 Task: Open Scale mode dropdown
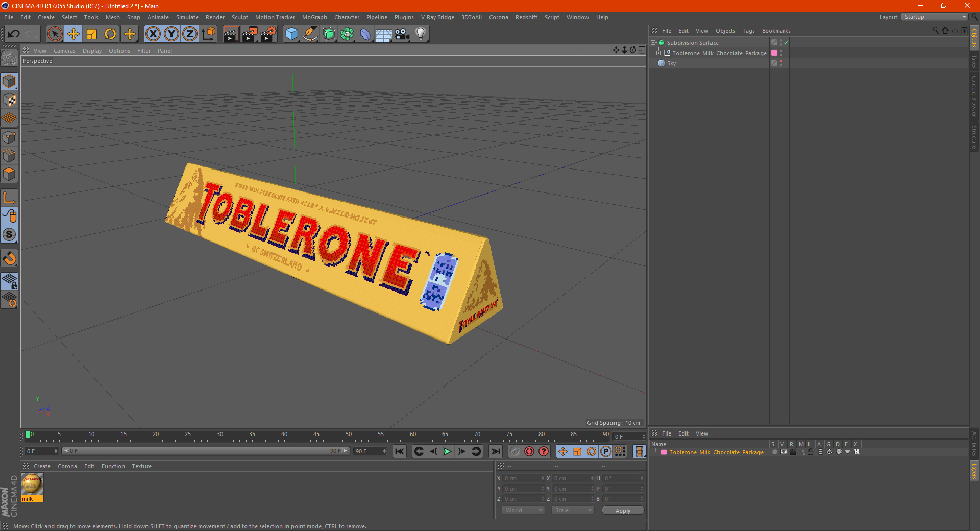point(573,510)
